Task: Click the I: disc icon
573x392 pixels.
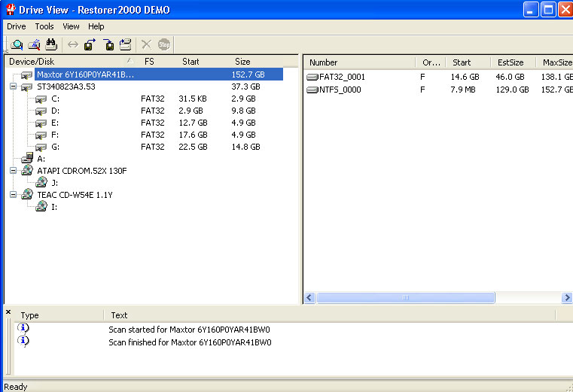Action: pos(41,206)
